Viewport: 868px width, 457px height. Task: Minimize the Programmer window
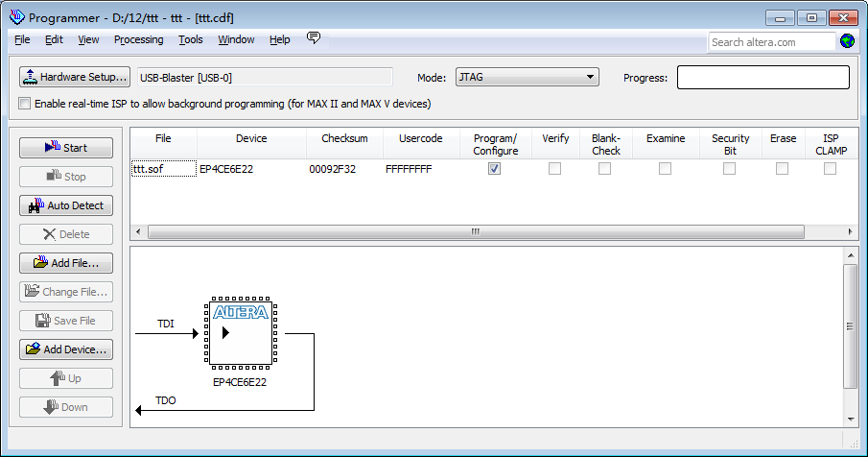780,17
